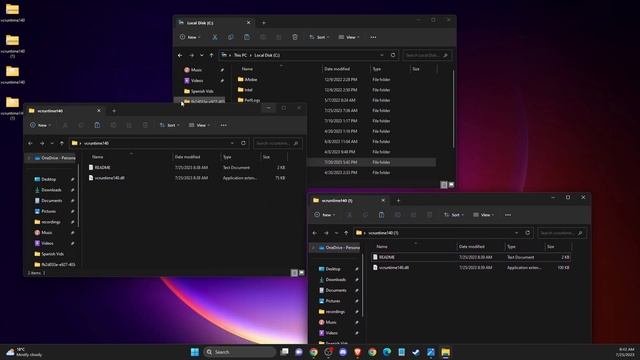Image resolution: width=640 pixels, height=360 pixels.
Task: Open File Explorer from the taskbar
Action: (x=445, y=352)
